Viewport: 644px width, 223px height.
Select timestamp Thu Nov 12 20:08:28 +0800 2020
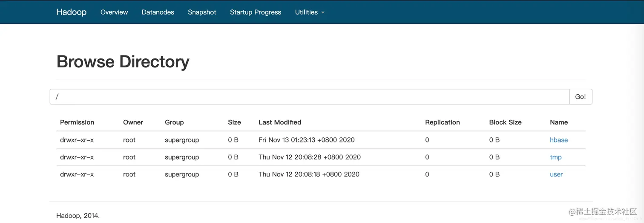click(310, 157)
